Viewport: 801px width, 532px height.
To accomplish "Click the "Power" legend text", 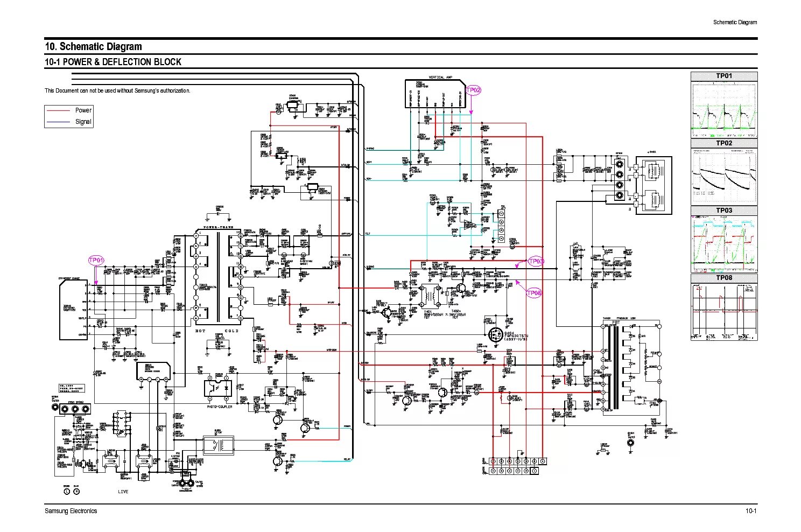I will point(83,110).
